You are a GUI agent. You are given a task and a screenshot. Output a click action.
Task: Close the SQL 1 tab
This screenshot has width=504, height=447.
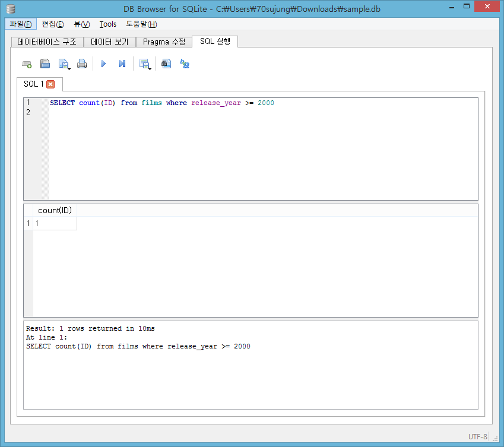coord(50,84)
